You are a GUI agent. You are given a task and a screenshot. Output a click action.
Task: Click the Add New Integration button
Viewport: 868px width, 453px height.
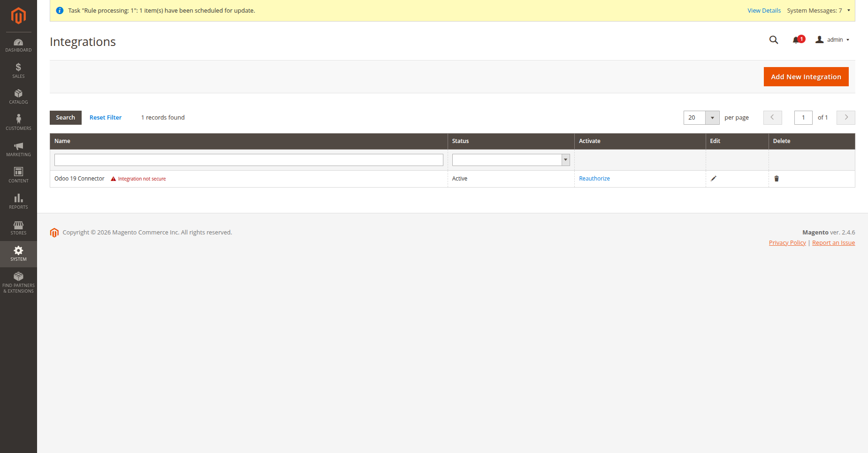click(806, 77)
